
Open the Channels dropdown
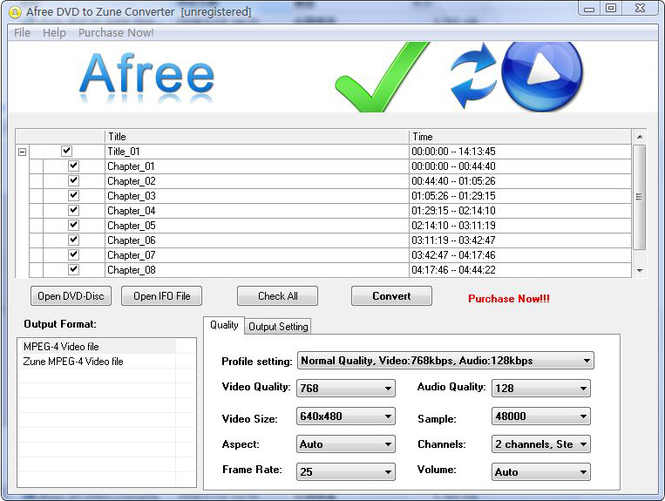click(541, 444)
